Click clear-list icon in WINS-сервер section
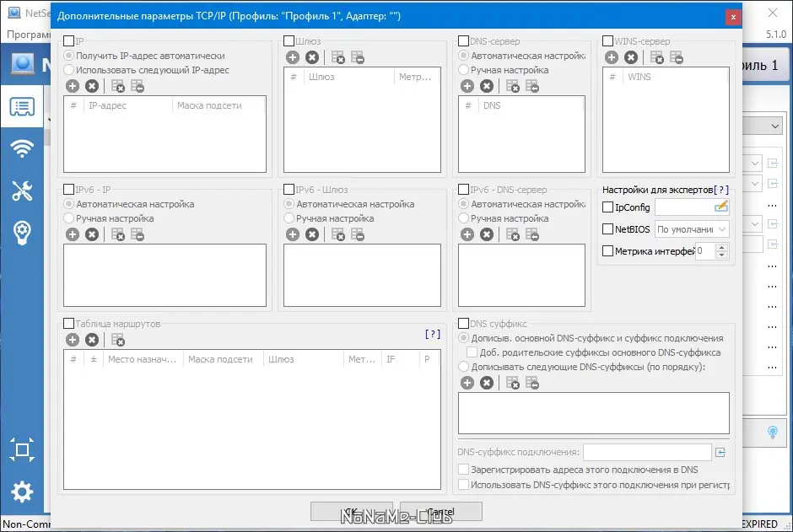Screen dimensions: 793x532 click(x=656, y=57)
